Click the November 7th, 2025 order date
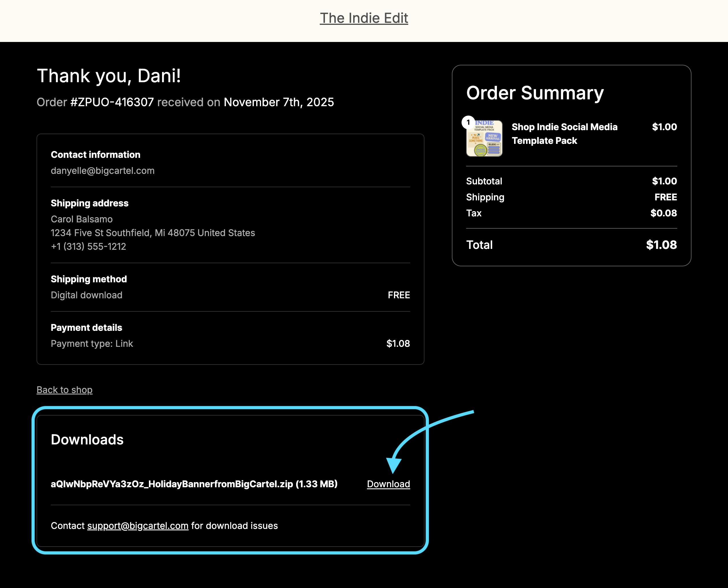Image resolution: width=728 pixels, height=588 pixels. (278, 102)
